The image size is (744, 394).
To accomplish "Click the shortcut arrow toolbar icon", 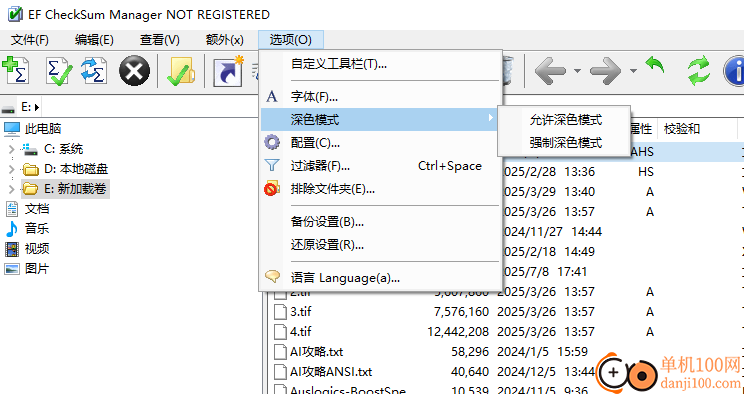I will pyautogui.click(x=228, y=71).
